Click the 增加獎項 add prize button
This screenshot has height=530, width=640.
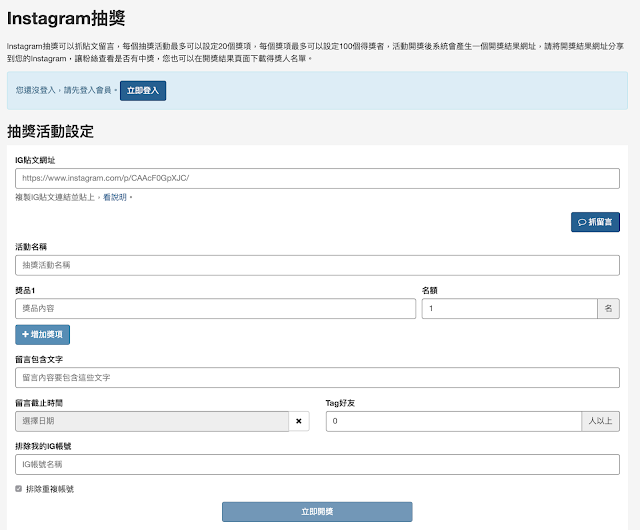pos(42,335)
